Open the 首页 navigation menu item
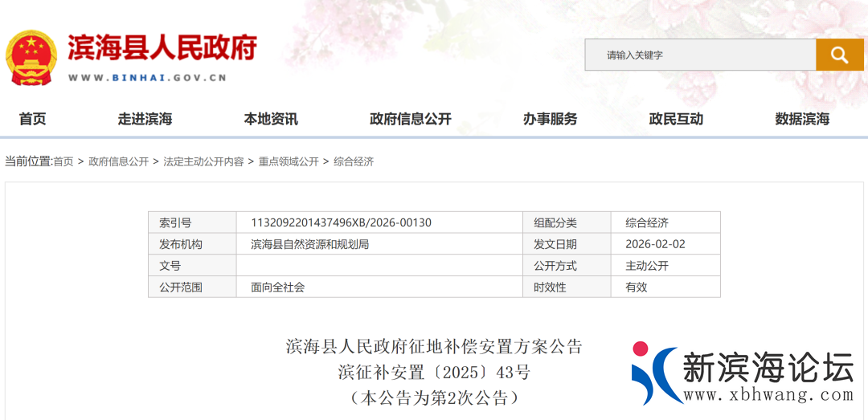The image size is (868, 420). pos(33,119)
